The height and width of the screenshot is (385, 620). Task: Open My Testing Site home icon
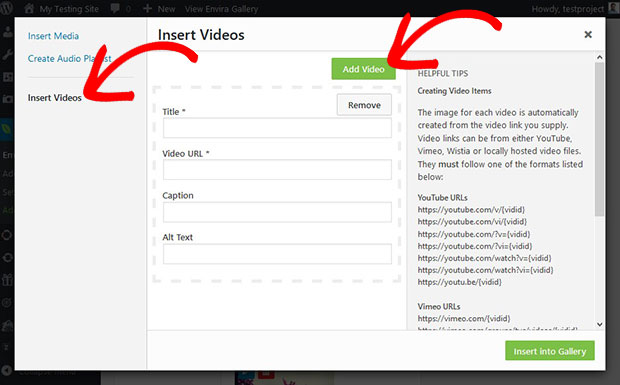(29, 8)
